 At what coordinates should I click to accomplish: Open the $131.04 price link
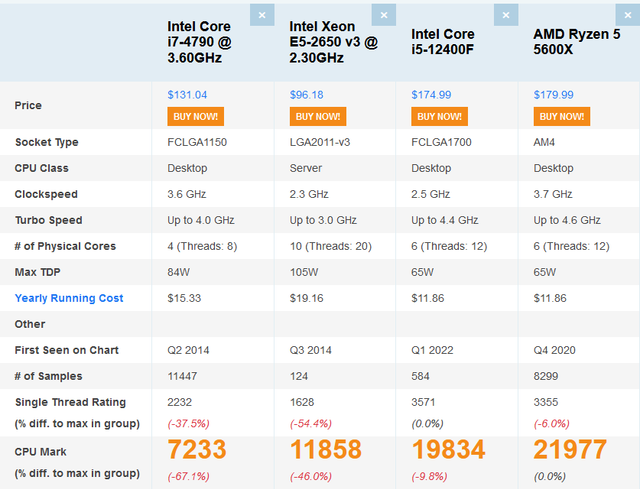pyautogui.click(x=187, y=95)
